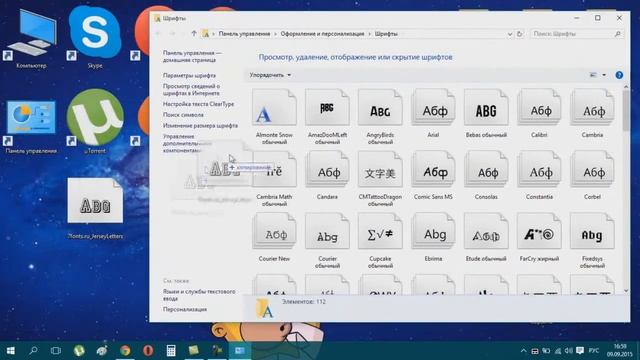Open the Chrome taskbar icon
The width and height of the screenshot is (640, 360).
coord(125,350)
